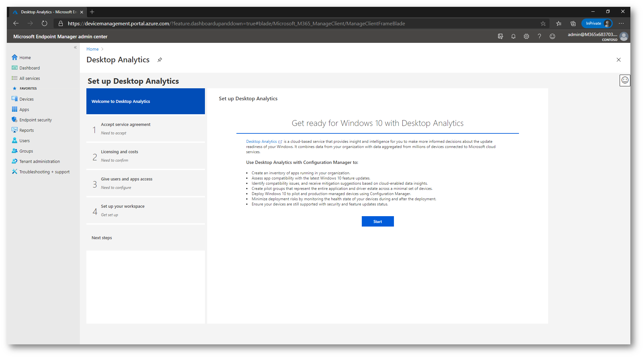Open Reports section
644x358 pixels.
[x=26, y=130]
